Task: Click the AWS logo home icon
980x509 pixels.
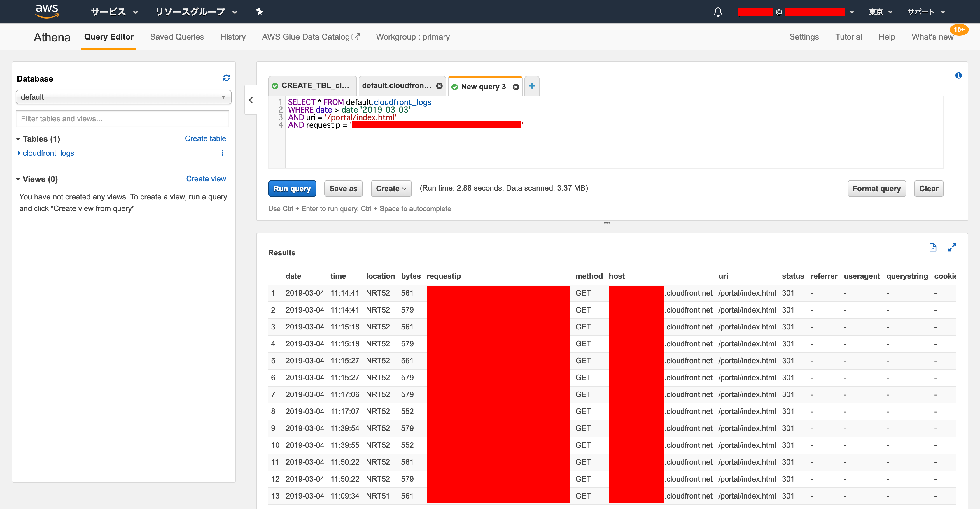Action: tap(47, 11)
